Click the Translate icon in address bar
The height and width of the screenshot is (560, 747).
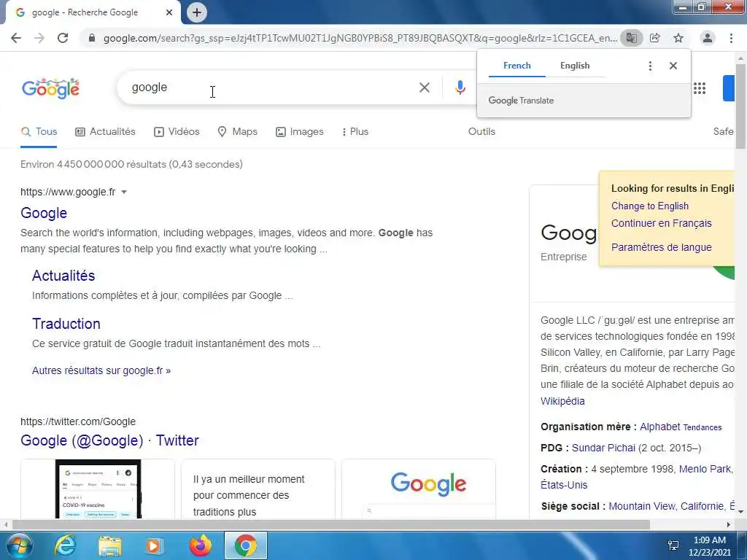pyautogui.click(x=631, y=38)
